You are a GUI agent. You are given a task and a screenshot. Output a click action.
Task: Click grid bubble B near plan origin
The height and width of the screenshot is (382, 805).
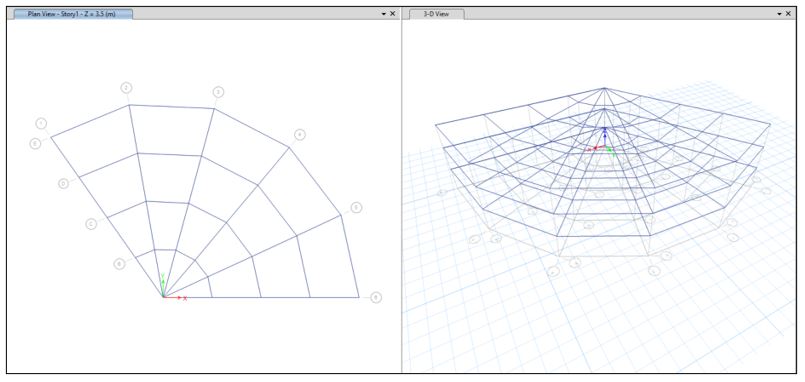(x=119, y=264)
